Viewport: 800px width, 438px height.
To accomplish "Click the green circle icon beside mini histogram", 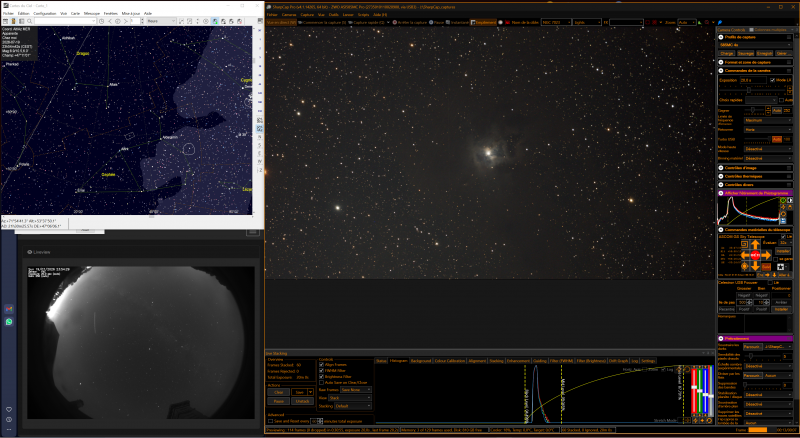I will point(783,200).
